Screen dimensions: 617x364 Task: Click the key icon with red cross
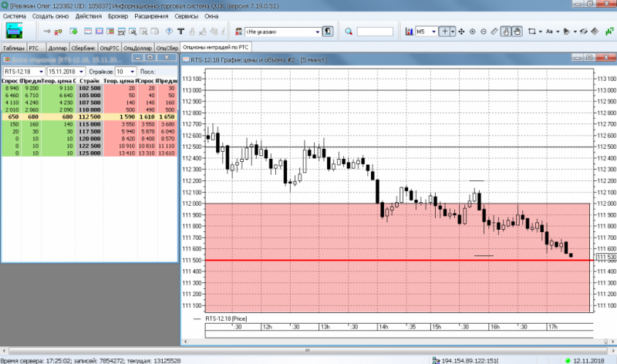pyautogui.click(x=59, y=32)
